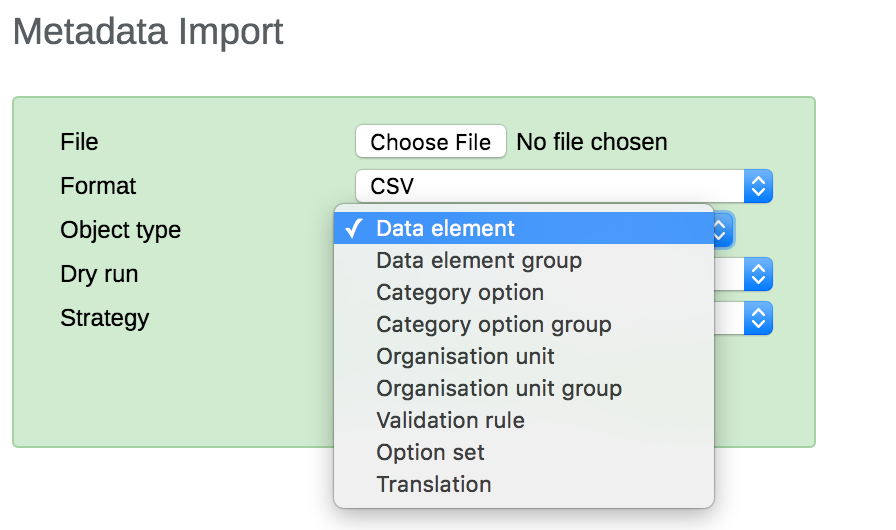Click the Metadata Import heading

coord(148,32)
